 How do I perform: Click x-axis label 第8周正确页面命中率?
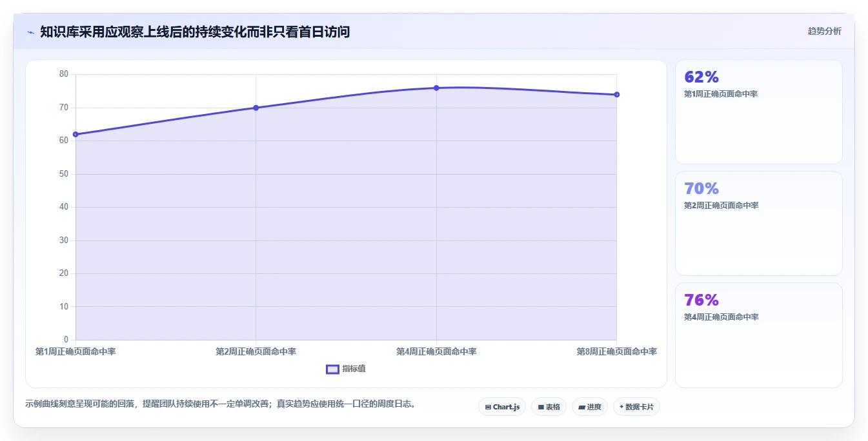(x=616, y=351)
